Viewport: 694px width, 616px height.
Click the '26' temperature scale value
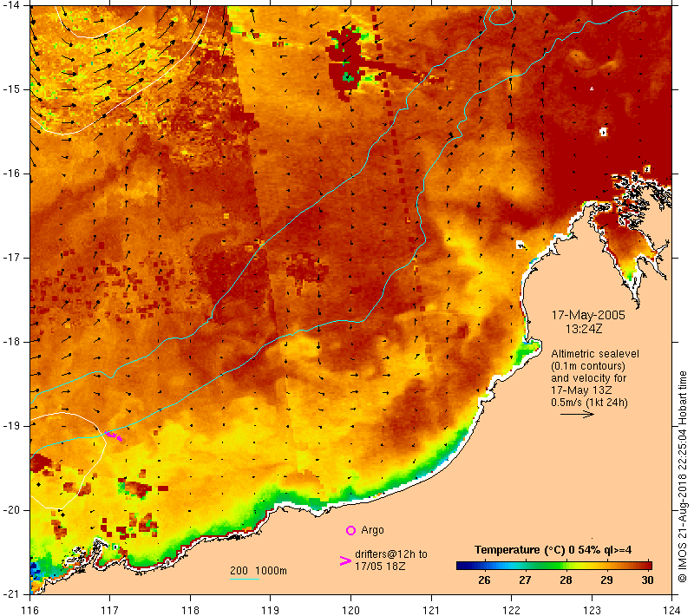coord(484,580)
